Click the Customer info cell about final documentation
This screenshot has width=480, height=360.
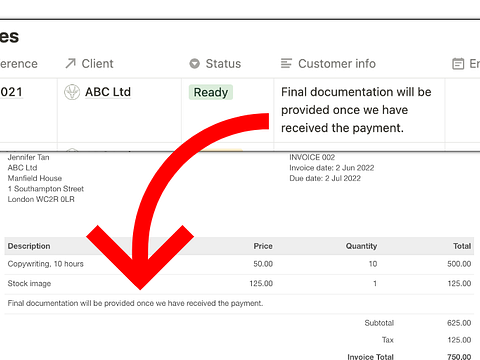click(356, 110)
